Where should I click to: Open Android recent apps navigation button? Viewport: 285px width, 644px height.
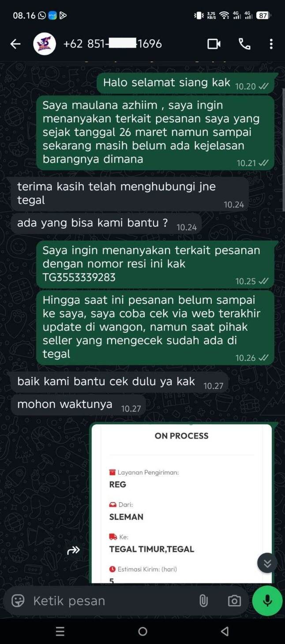coord(60,631)
